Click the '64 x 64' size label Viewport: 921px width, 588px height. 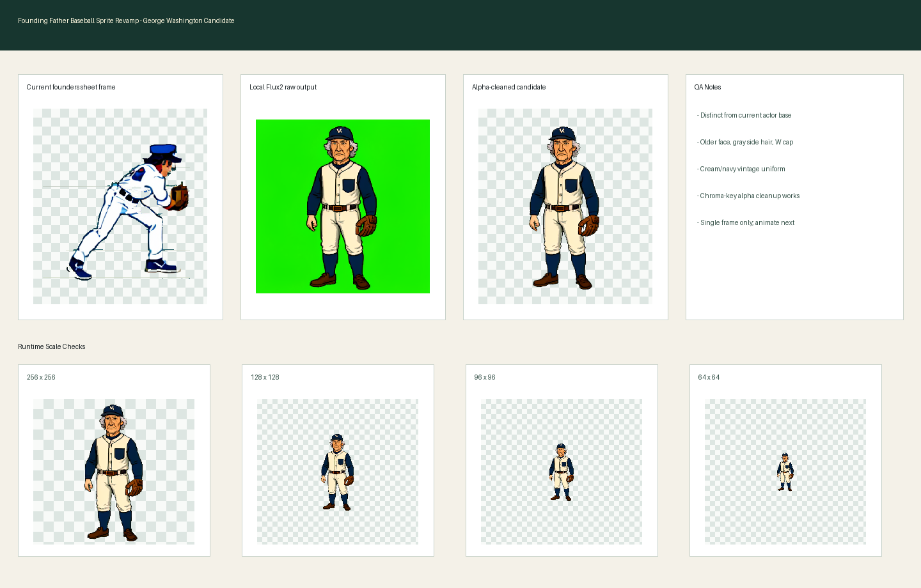click(709, 378)
